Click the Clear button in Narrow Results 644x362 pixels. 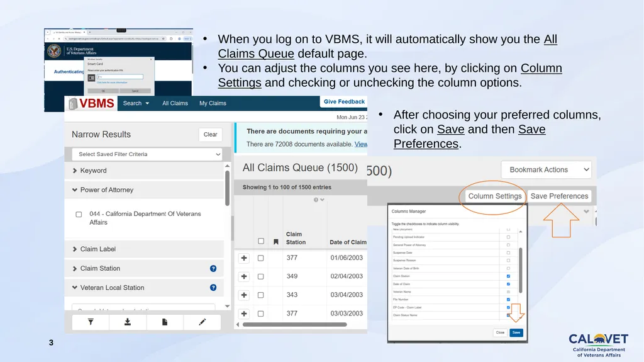(210, 135)
